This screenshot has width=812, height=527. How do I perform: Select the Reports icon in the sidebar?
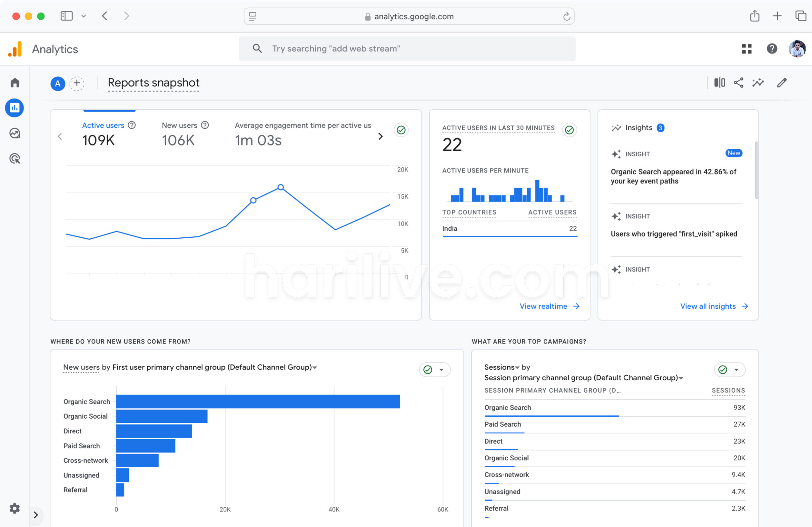pyautogui.click(x=14, y=108)
